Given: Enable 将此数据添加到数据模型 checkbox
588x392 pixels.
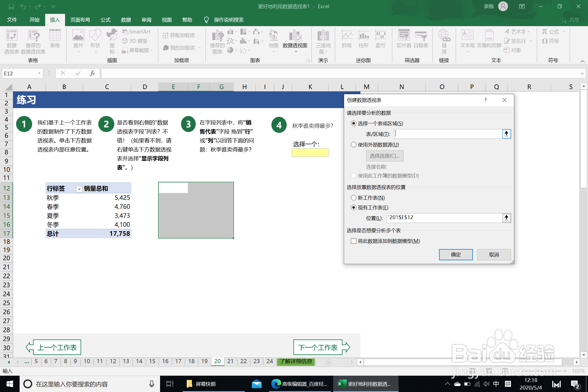Looking at the screenshot, I should pyautogui.click(x=354, y=241).
